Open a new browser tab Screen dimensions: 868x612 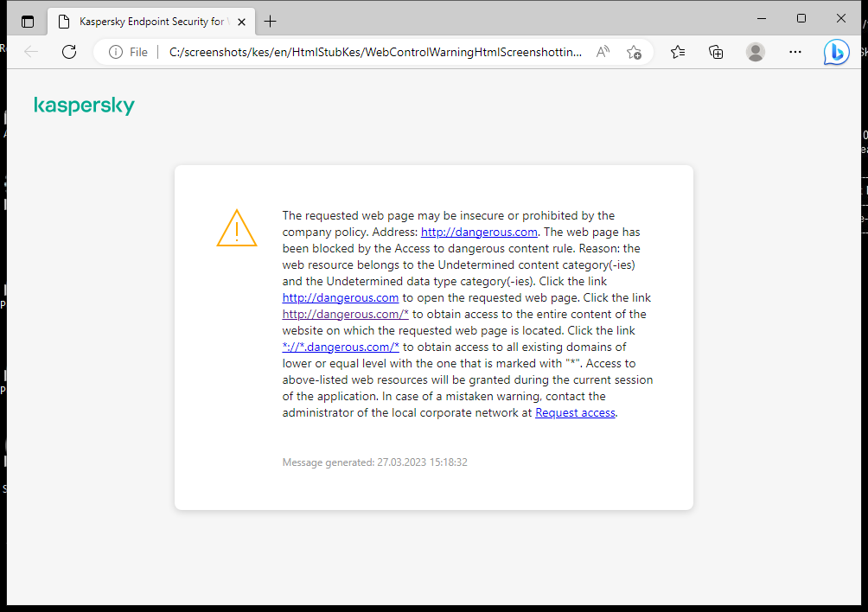270,22
